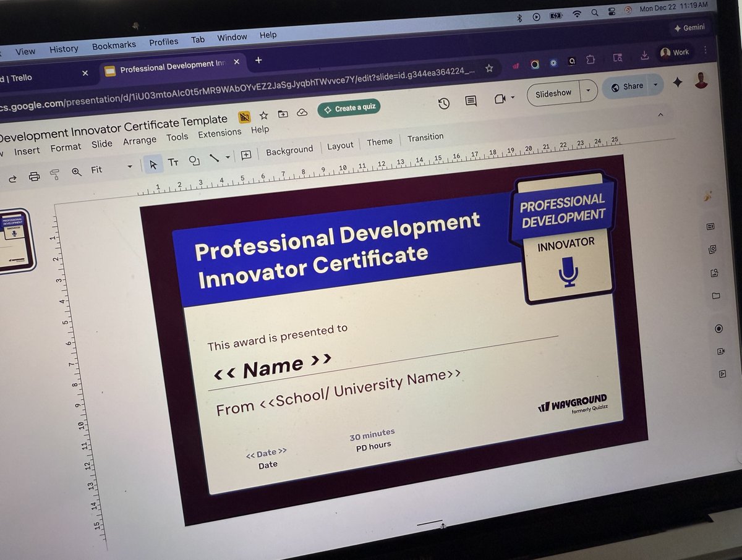Open version history clock icon
The image size is (742, 560).
pyautogui.click(x=443, y=103)
